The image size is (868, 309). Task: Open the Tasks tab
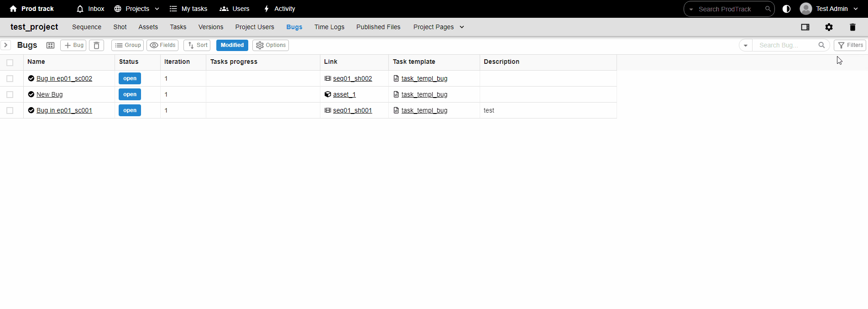(x=178, y=27)
